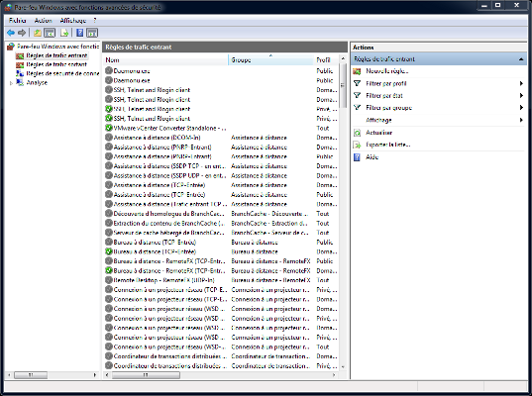532x396 pixels.
Task: Open the Affichage submenu arrow in Actions pane
Action: [x=521, y=120]
